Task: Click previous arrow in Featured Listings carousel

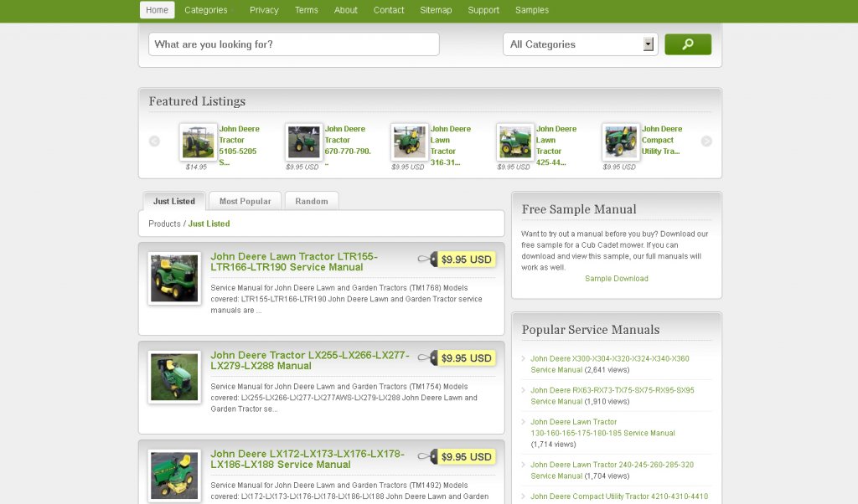Action: pos(154,141)
